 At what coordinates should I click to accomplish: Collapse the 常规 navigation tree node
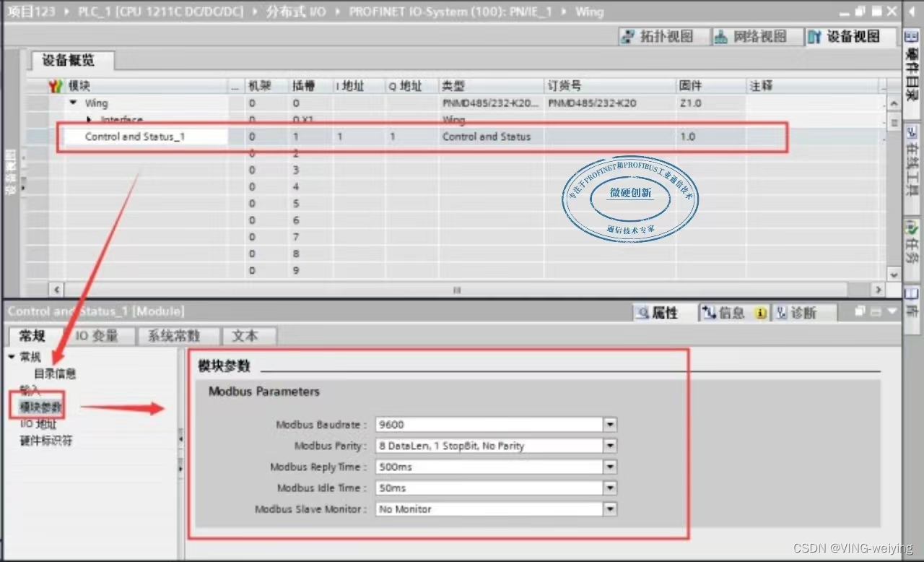point(12,357)
